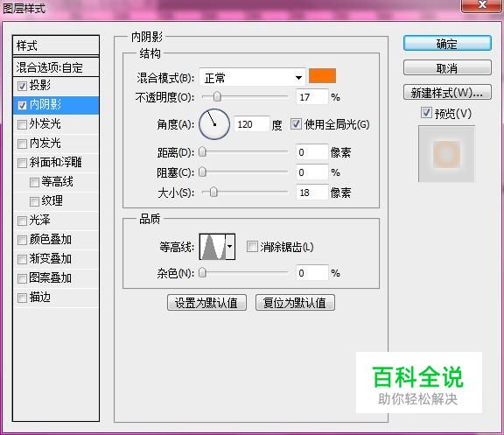Check the 纹理 sub-option checkbox

(x=34, y=201)
